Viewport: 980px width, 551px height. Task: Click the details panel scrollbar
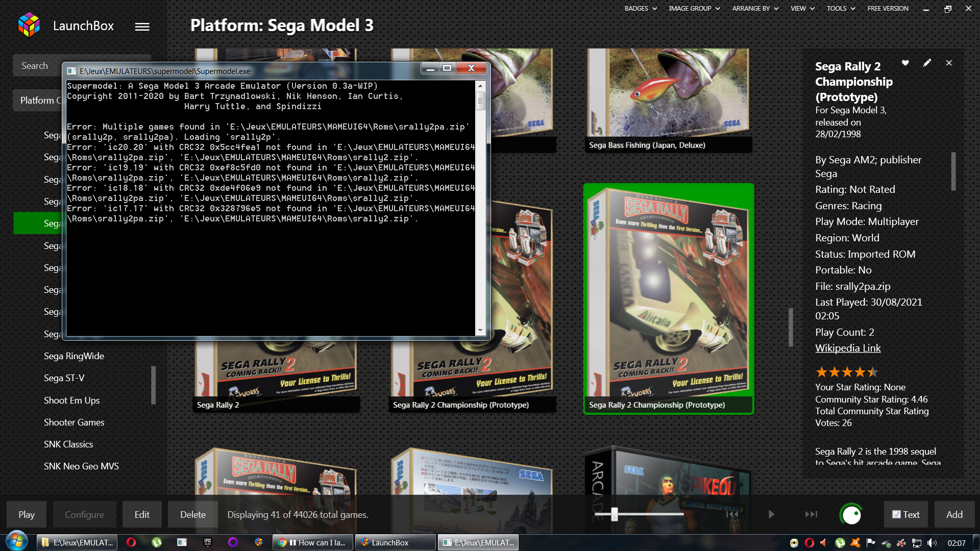[953, 171]
